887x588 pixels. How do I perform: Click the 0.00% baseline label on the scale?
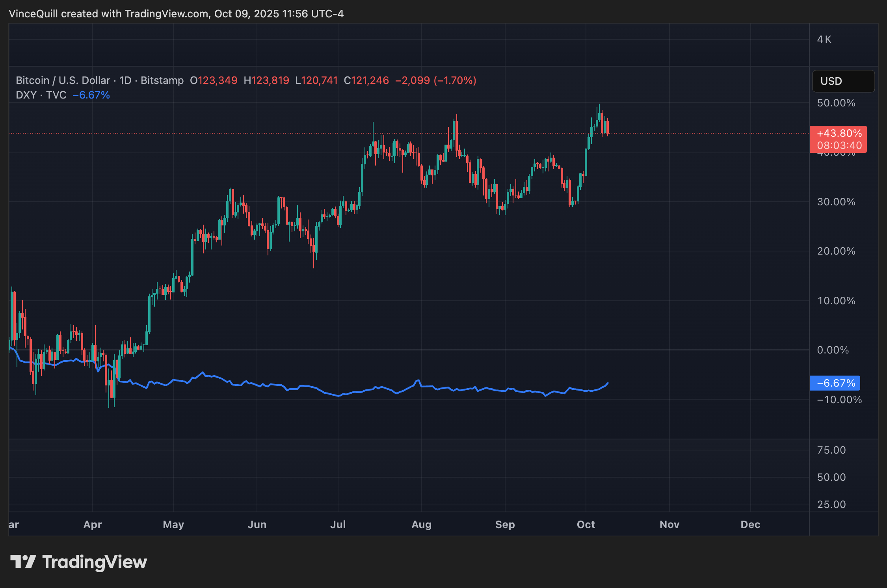point(833,350)
